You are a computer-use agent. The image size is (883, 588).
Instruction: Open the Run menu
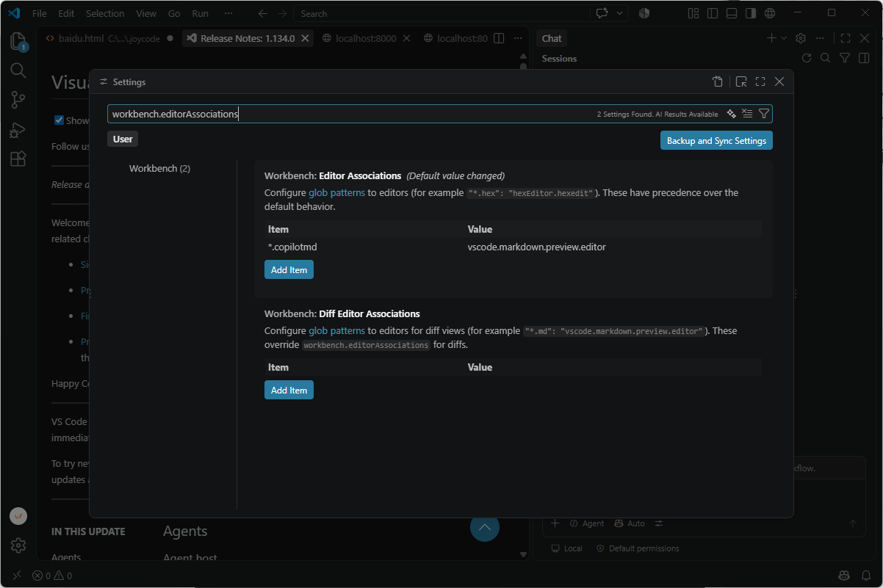click(200, 13)
